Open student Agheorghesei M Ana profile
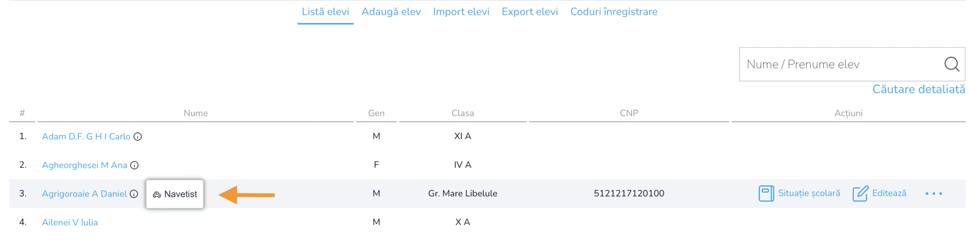980x242 pixels. point(84,165)
